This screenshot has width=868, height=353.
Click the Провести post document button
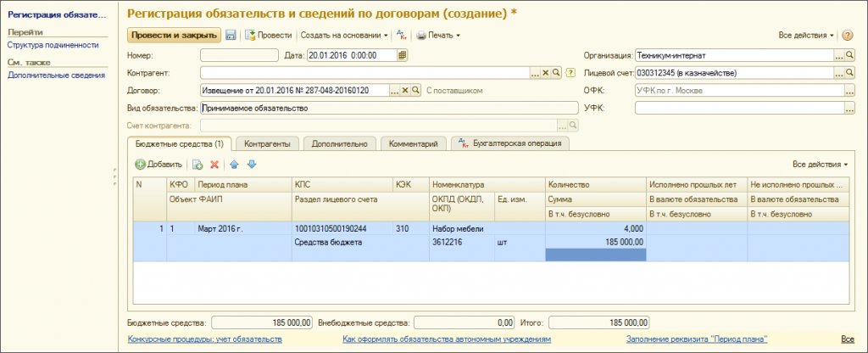tap(269, 35)
